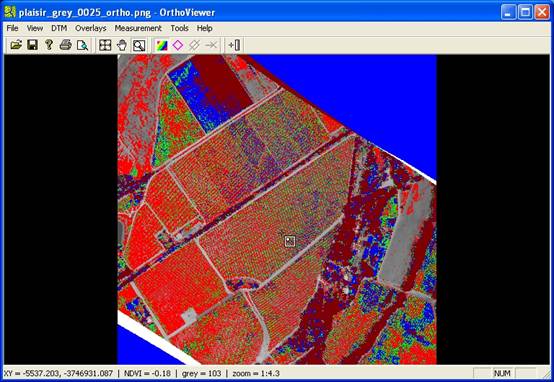554x382 pixels.
Task: Click the plus ruler measurement icon
Action: [x=234, y=45]
